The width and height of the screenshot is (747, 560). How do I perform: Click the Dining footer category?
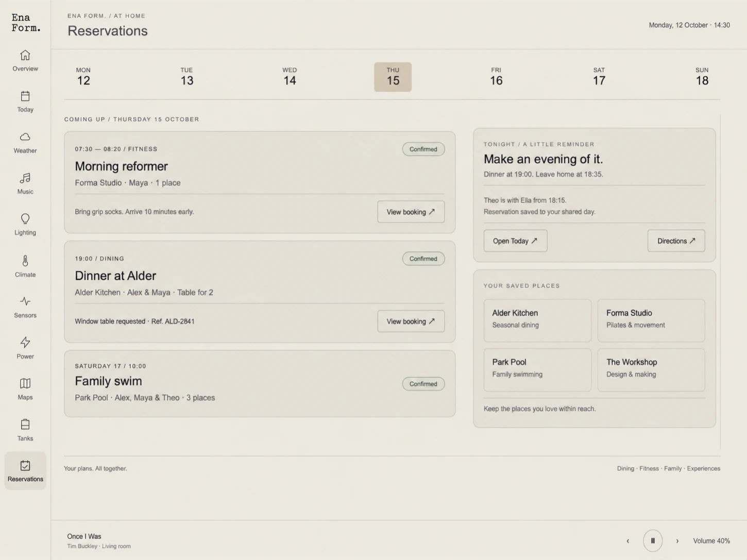click(x=625, y=468)
